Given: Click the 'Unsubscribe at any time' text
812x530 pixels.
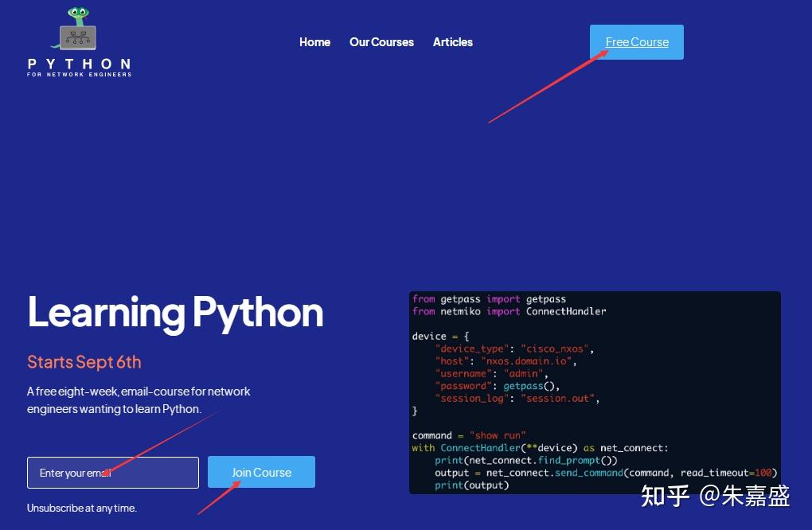Looking at the screenshot, I should click(x=82, y=508).
